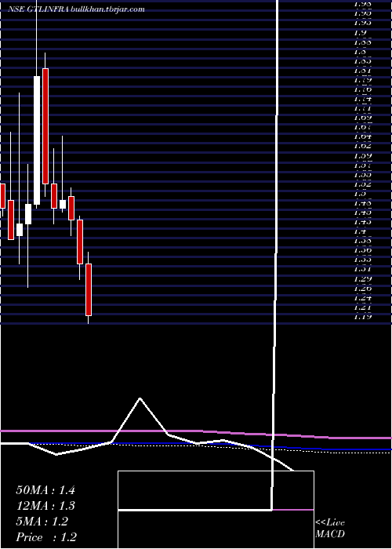Click the 1.29 price axis label
This screenshot has height=549, width=392.
pyautogui.click(x=362, y=278)
